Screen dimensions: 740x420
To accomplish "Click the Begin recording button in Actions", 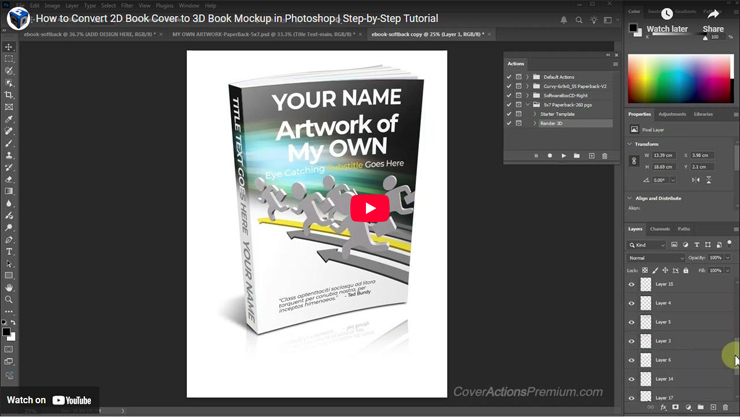I will tap(550, 156).
